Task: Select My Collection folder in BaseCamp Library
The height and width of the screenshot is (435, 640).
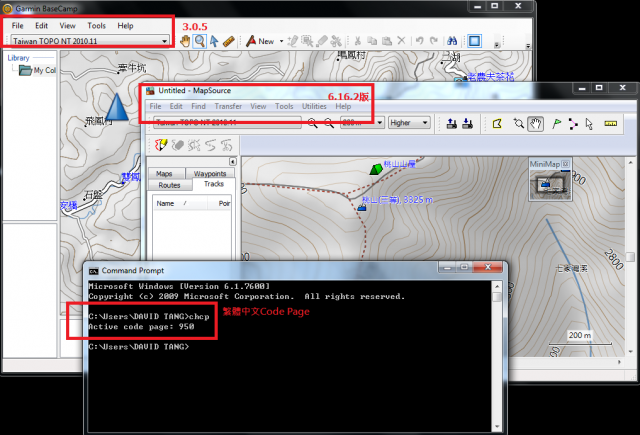Action: [x=38, y=70]
